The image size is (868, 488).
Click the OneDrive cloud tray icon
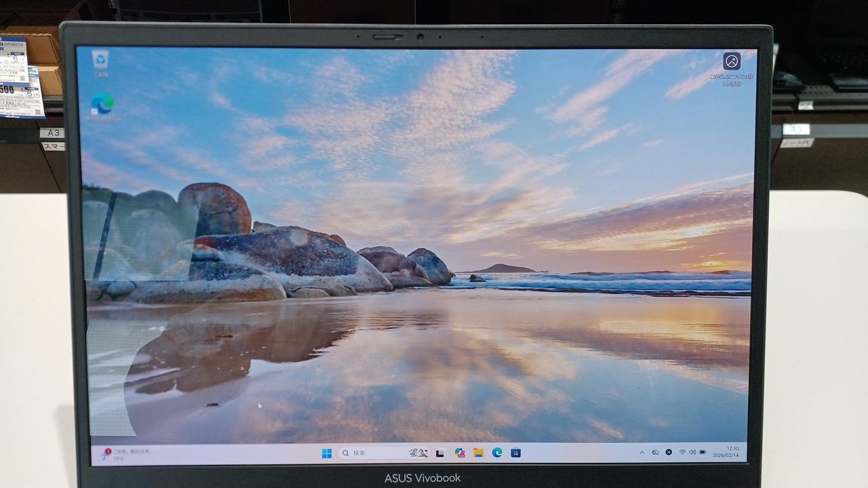click(655, 452)
